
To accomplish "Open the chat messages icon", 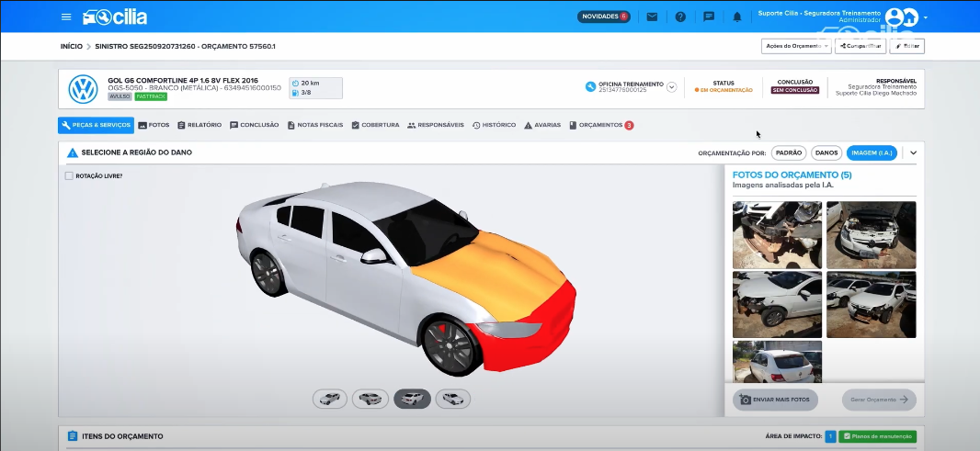I will point(709,17).
